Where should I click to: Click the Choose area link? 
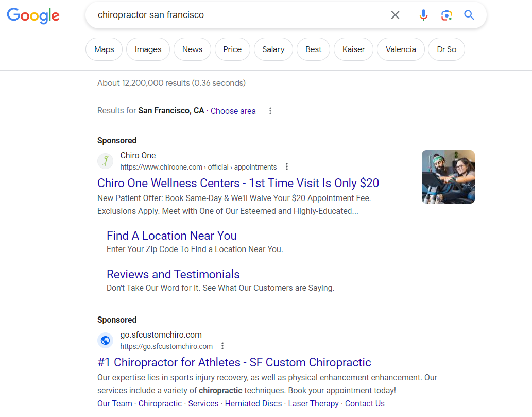(233, 111)
